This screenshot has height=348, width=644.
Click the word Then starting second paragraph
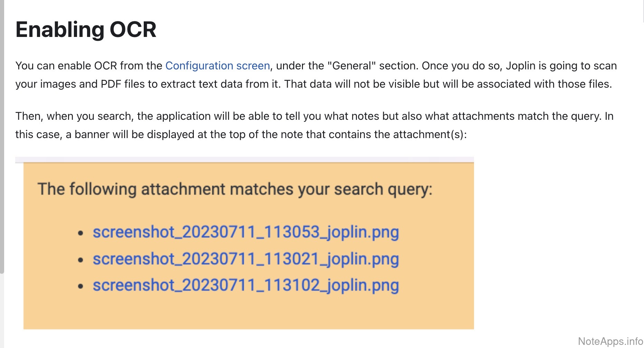coord(29,116)
